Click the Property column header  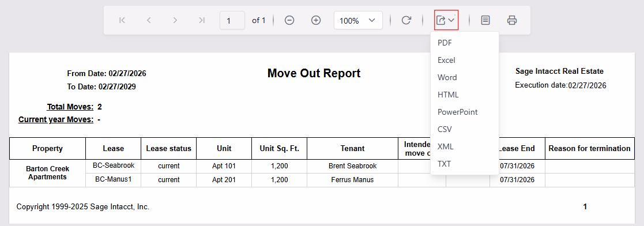coord(48,148)
